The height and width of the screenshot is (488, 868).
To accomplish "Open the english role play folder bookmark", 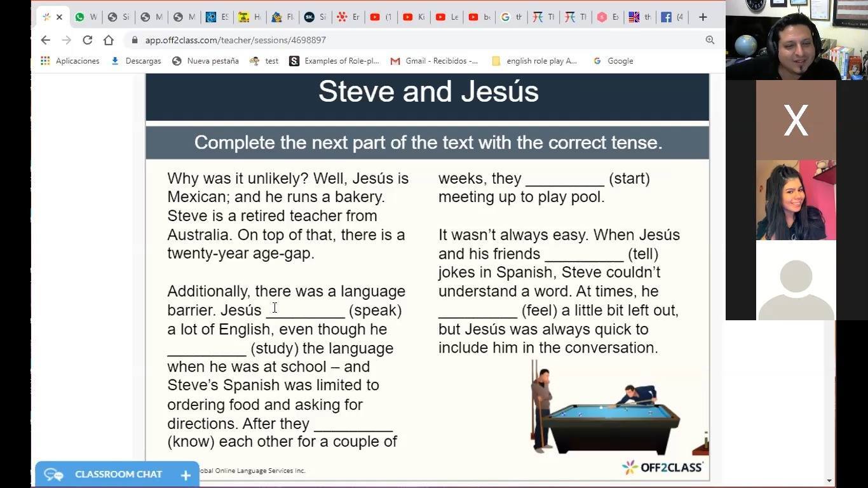I will coord(534,61).
